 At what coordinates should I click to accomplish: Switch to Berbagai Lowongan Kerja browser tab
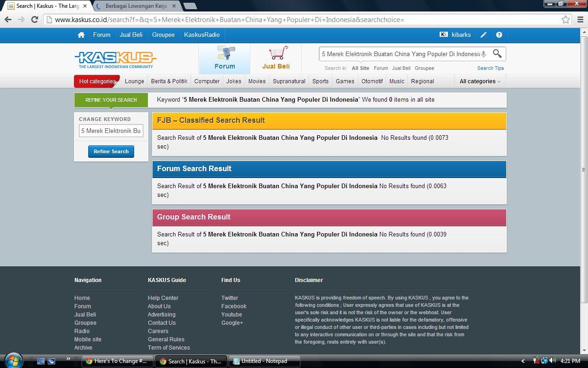tap(136, 6)
